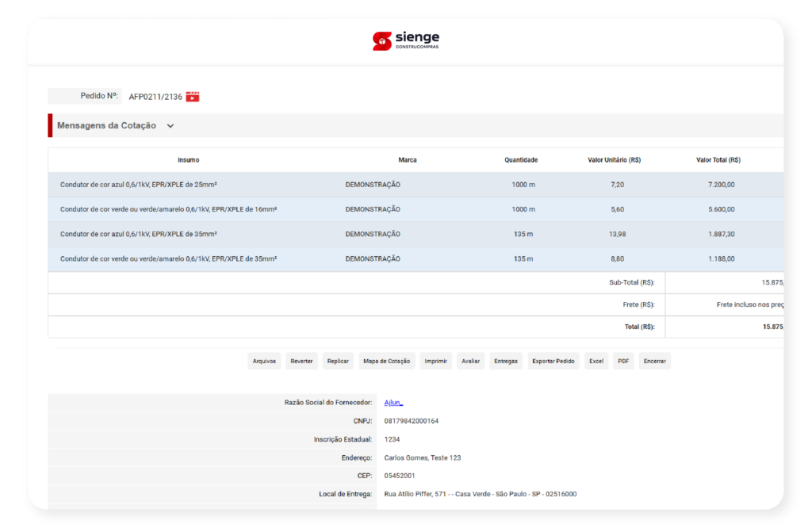812x528 pixels.
Task: Select order number AFP0211/2136 text
Action: 155,97
